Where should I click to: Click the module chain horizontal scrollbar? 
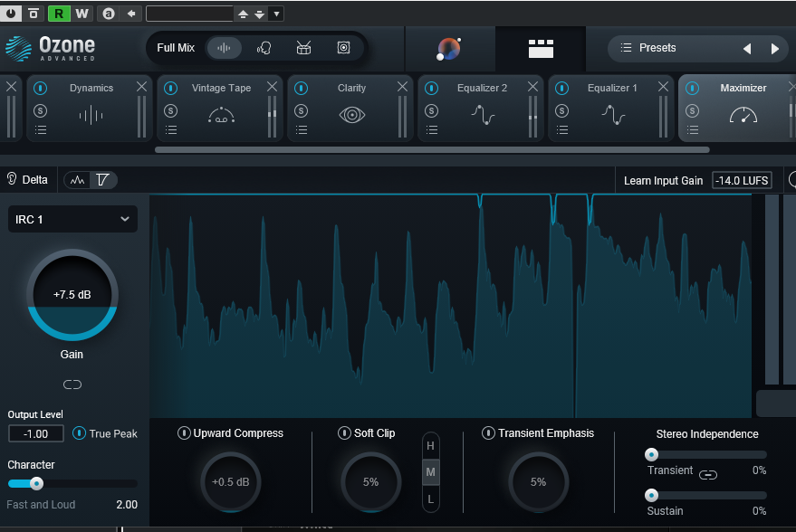[432, 149]
